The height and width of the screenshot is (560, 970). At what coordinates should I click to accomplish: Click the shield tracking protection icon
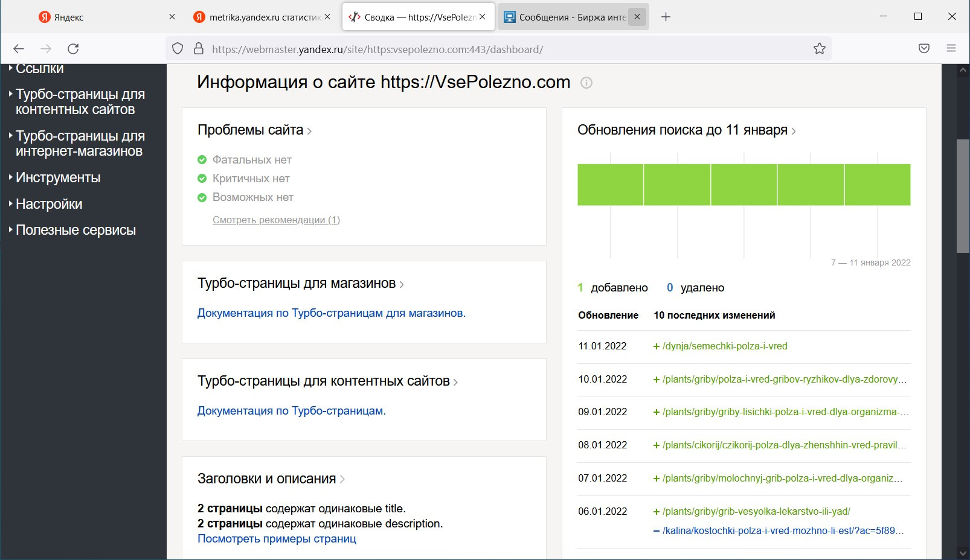pyautogui.click(x=178, y=49)
